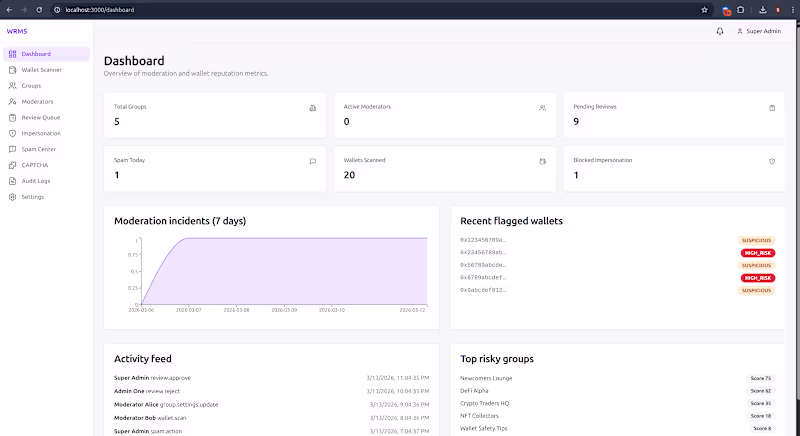
Task: Click the Wallet Scanner sidebar icon
Action: tap(12, 70)
